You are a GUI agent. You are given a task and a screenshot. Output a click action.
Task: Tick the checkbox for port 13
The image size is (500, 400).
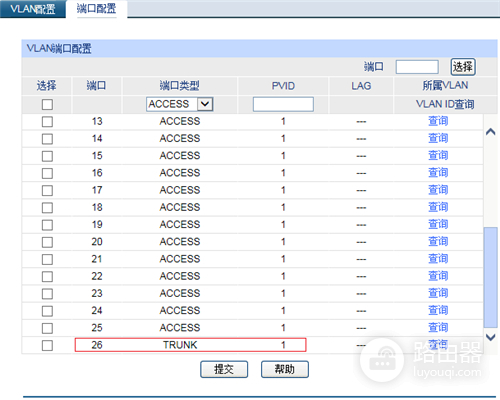click(47, 122)
